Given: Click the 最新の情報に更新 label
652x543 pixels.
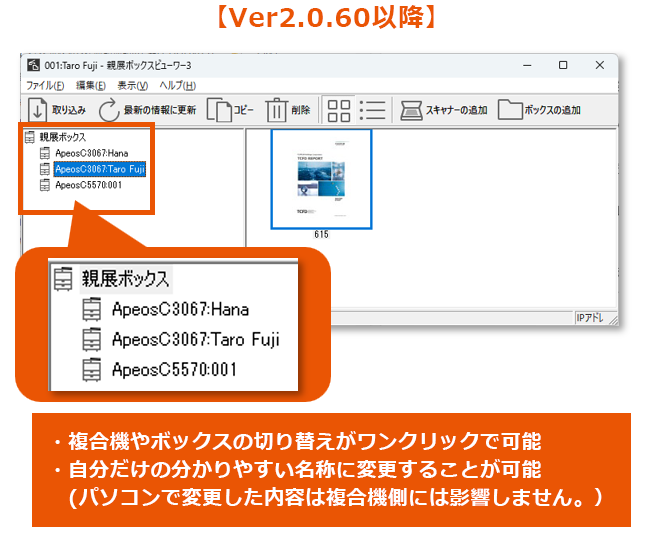Looking at the screenshot, I should 160,110.
